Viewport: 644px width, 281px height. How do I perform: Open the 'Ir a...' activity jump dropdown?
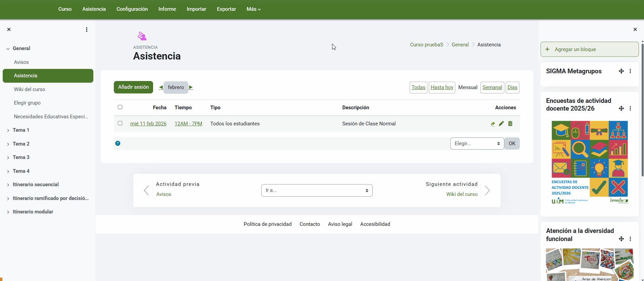[x=317, y=190]
